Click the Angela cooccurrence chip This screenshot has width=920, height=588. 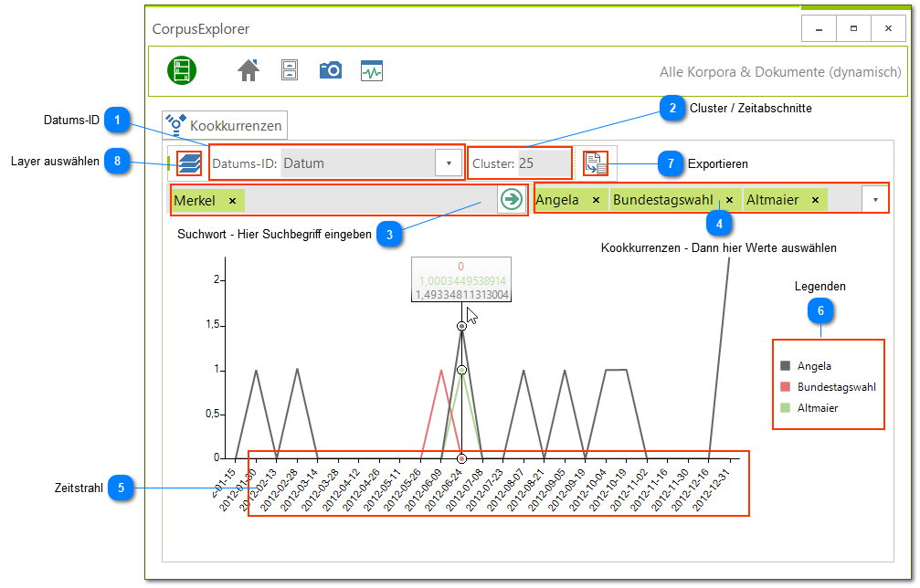pyautogui.click(x=572, y=200)
